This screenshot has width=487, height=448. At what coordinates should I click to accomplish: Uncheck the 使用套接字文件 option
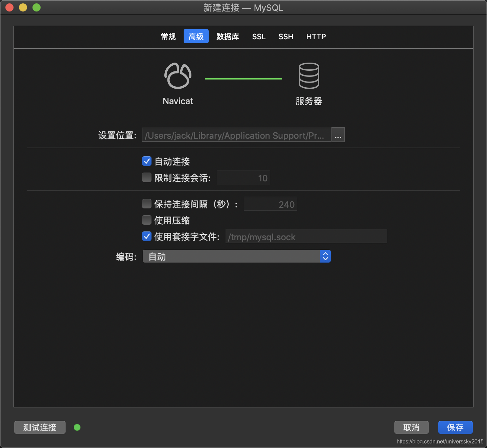146,237
